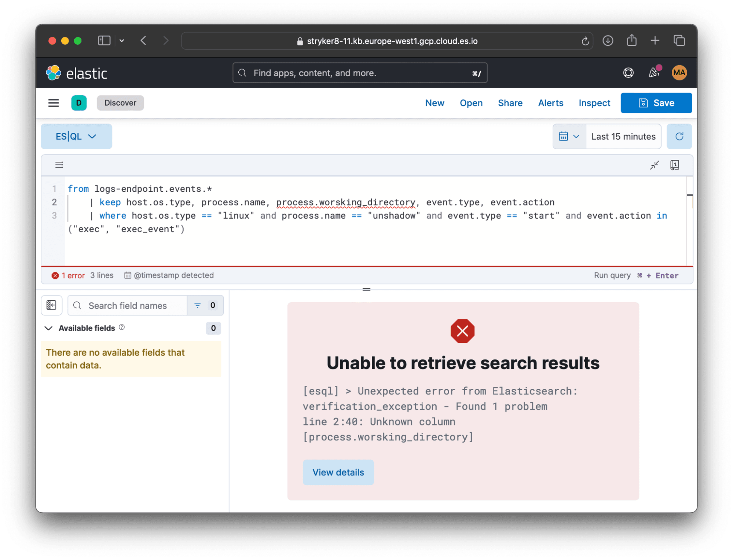
Task: Click New in the top menu
Action: pos(435,103)
